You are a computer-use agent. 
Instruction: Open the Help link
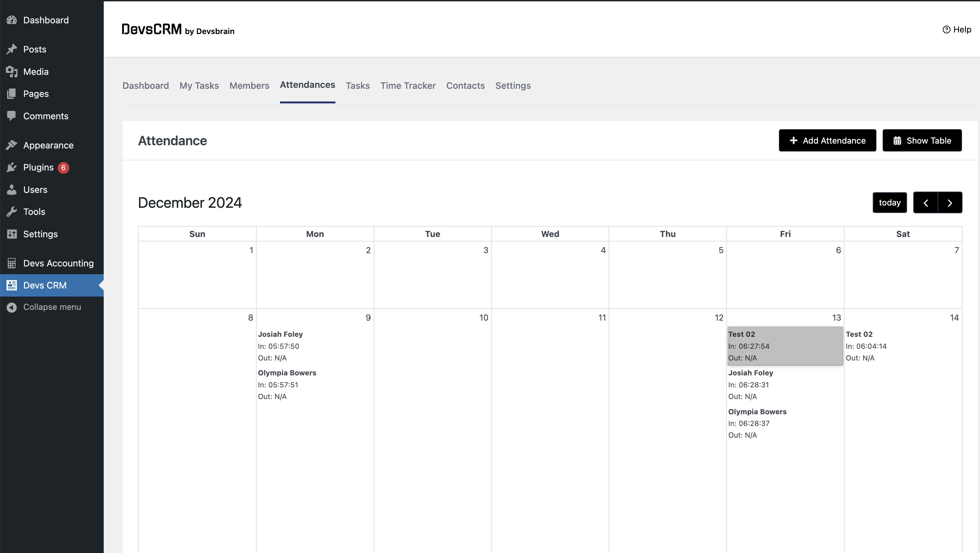(957, 30)
